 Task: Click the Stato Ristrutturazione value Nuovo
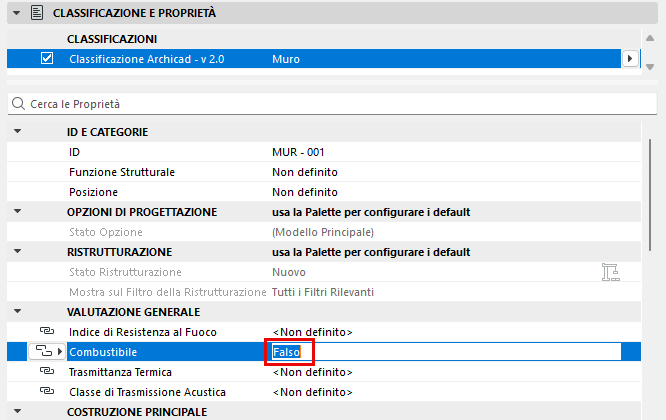click(x=289, y=272)
